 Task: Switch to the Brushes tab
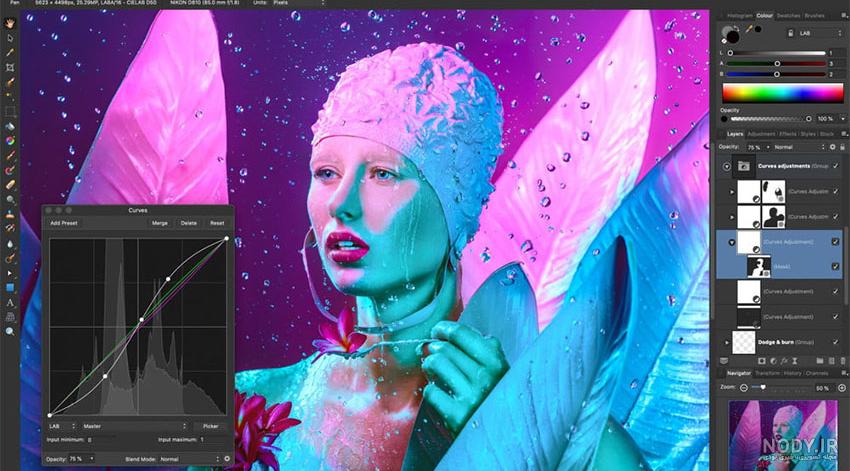pos(815,16)
